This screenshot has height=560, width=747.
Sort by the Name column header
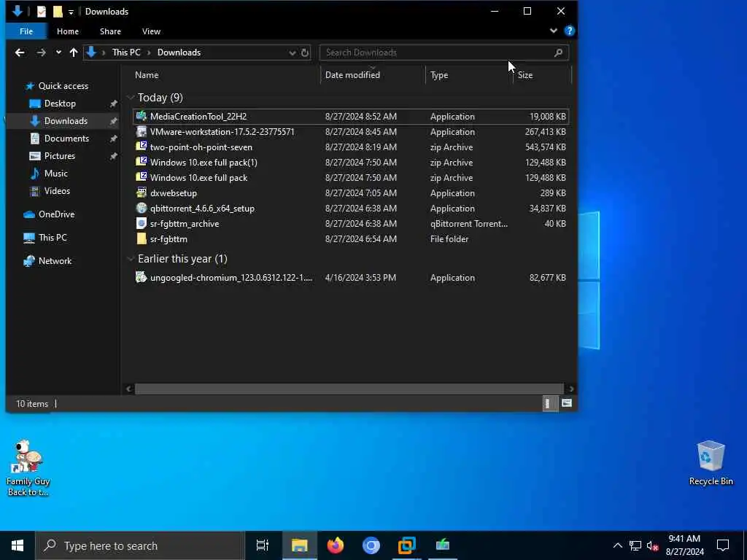pyautogui.click(x=147, y=75)
